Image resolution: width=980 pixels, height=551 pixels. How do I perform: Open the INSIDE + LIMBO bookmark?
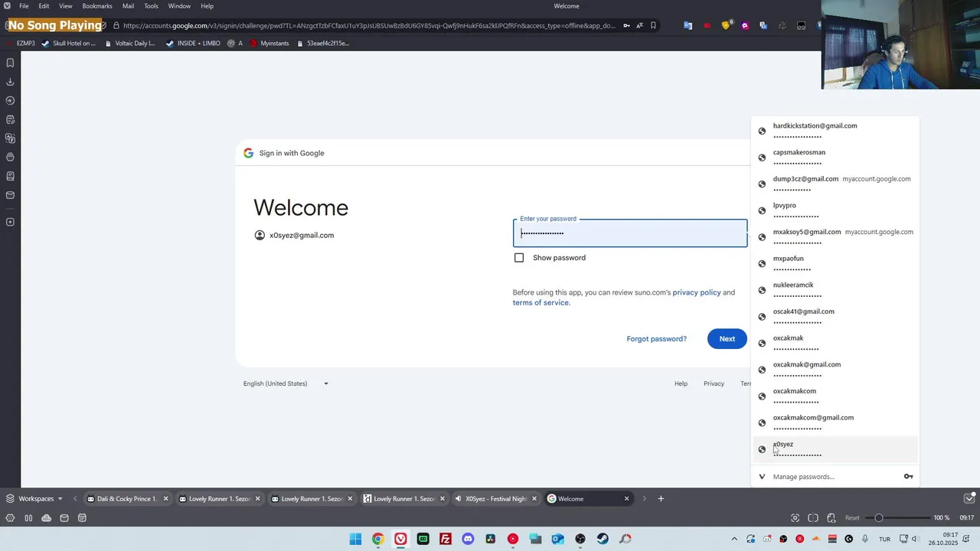pos(193,44)
